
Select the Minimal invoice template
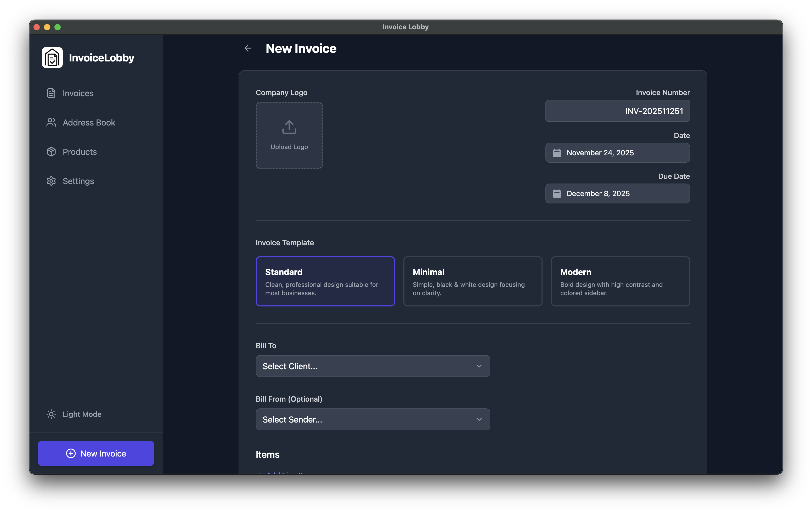(472, 281)
